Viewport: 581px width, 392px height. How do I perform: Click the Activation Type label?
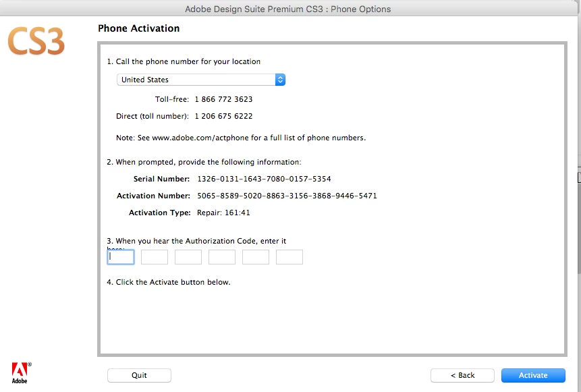pos(160,213)
